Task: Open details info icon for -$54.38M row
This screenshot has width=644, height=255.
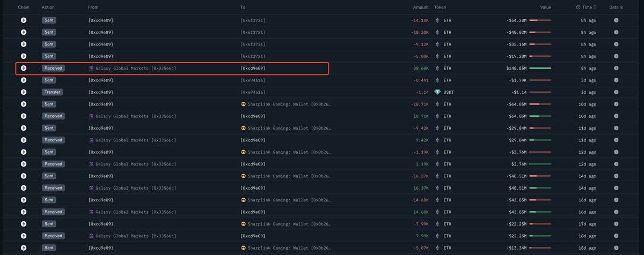Action: (616, 20)
